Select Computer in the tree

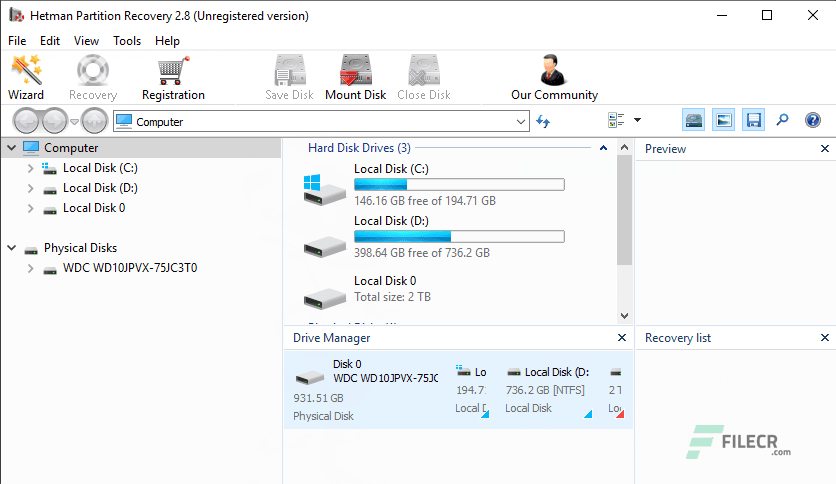pos(71,148)
